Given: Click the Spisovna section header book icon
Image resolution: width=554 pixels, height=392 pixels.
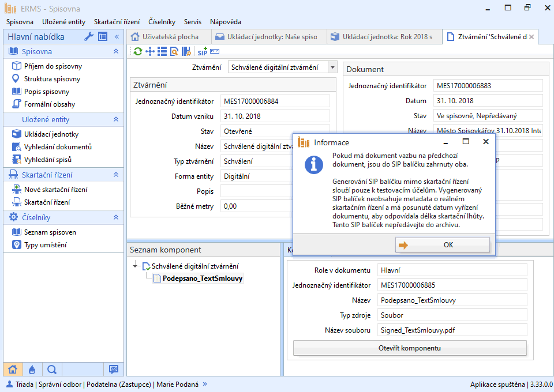Looking at the screenshot, I should click(13, 51).
